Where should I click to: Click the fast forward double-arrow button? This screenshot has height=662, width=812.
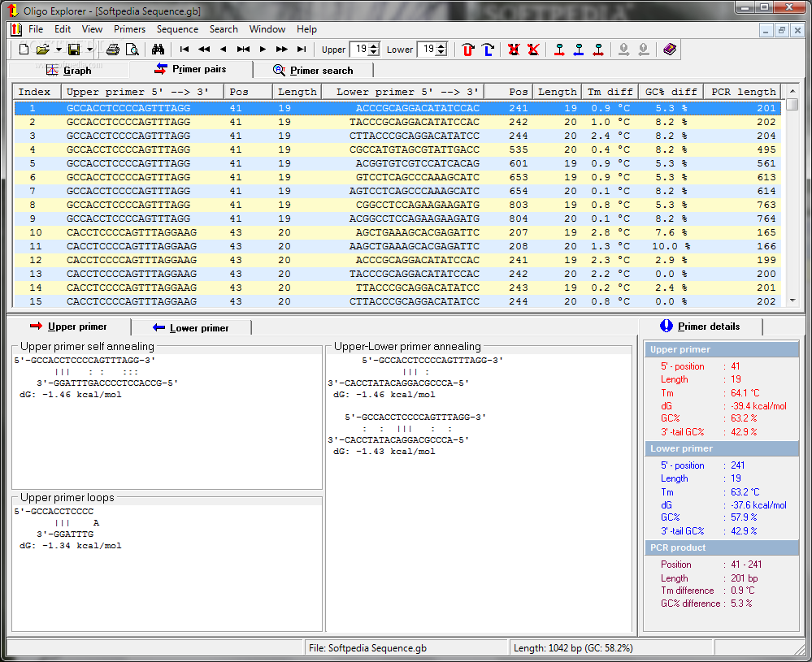tap(282, 50)
